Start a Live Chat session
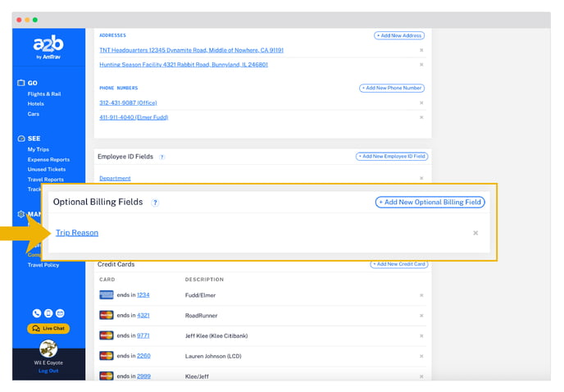Screen dimensions: 564x392 pos(48,329)
